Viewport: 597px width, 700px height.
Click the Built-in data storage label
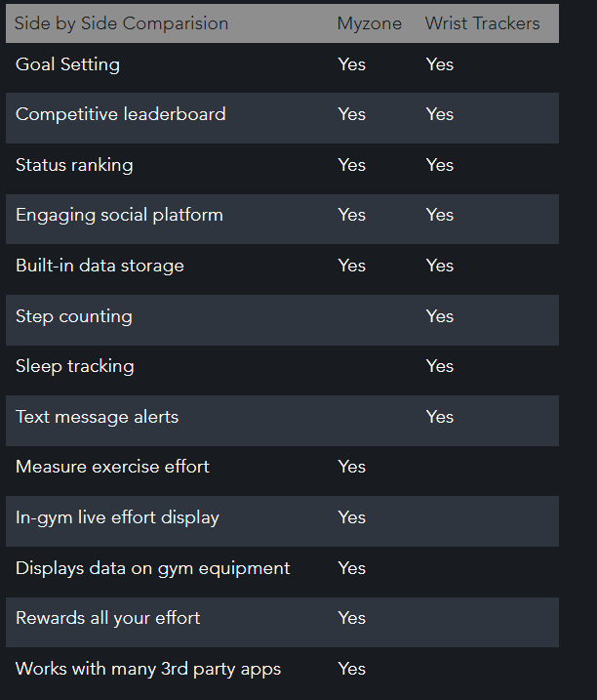[99, 266]
